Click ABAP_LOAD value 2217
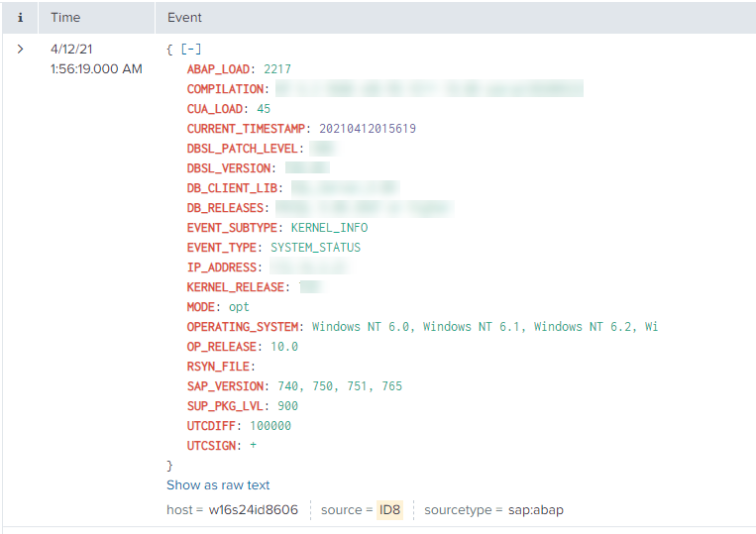Screen dimensions: 756x534 pyautogui.click(x=276, y=69)
